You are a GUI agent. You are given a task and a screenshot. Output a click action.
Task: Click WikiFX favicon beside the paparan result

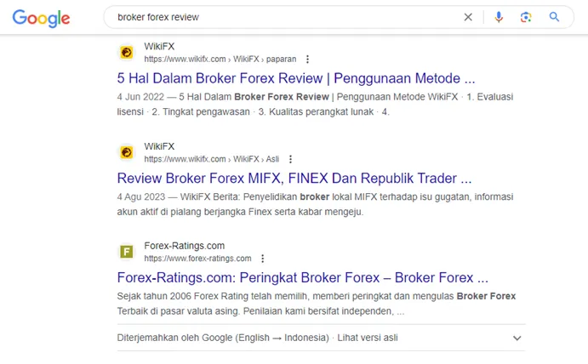pos(127,53)
